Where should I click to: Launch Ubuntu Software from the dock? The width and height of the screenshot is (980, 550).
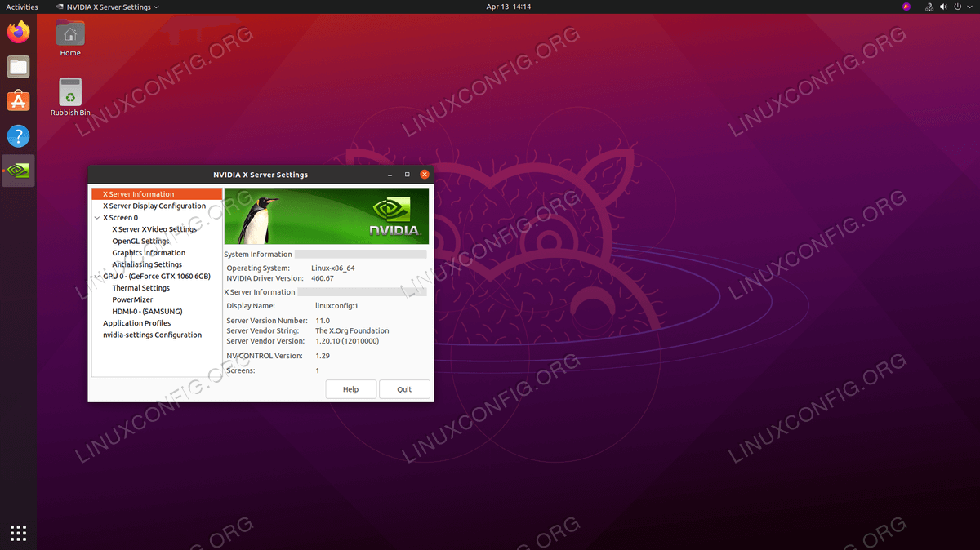pos(18,101)
